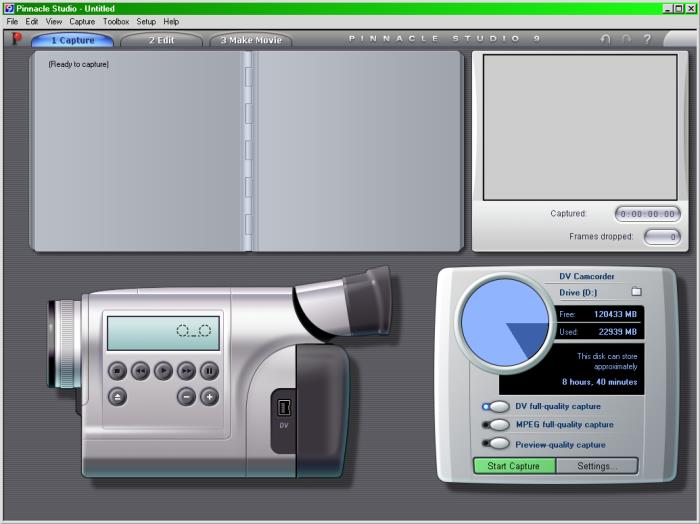Open the Help menu
The height and width of the screenshot is (524, 700).
[171, 21]
